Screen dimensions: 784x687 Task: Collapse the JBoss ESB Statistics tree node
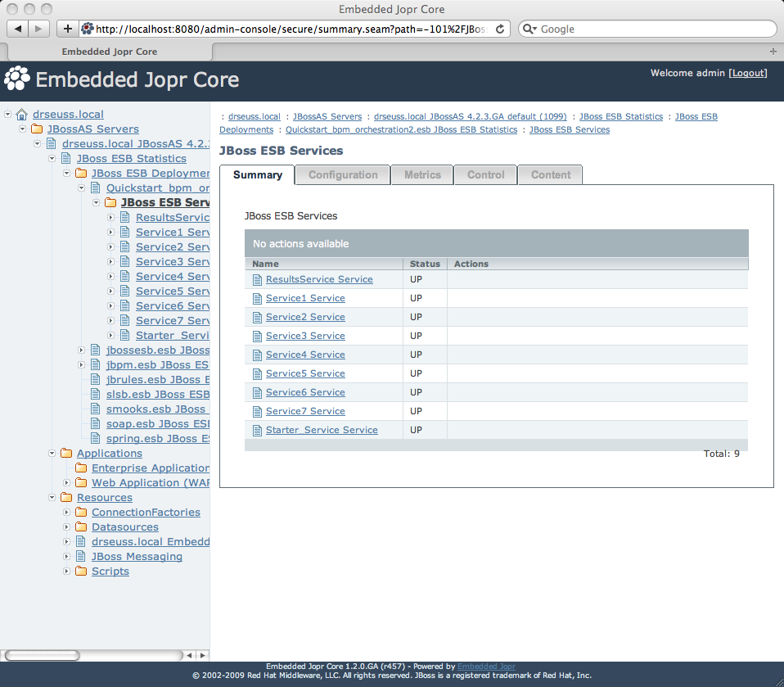point(52,159)
